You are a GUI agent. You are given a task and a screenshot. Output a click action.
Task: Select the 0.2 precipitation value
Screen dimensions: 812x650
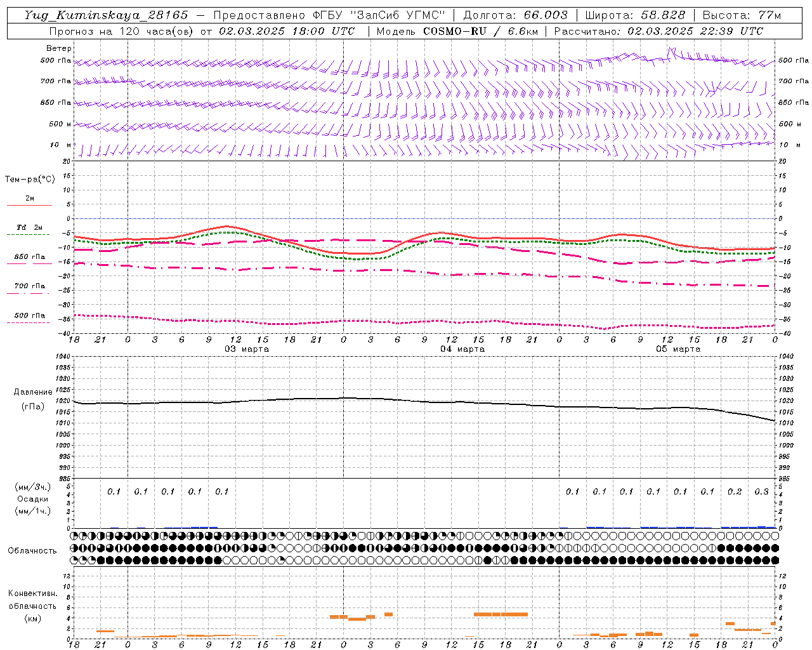735,491
